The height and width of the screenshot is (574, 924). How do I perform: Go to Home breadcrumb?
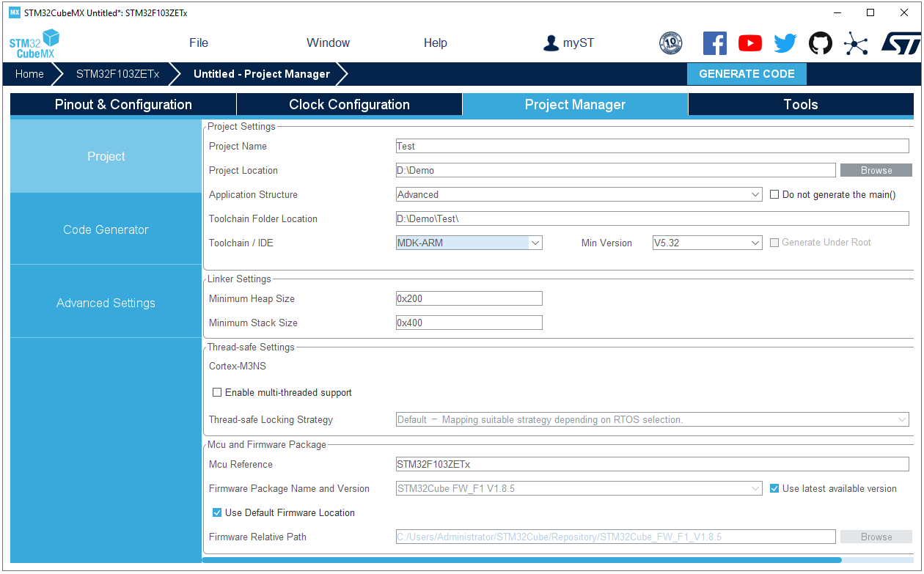click(x=29, y=74)
